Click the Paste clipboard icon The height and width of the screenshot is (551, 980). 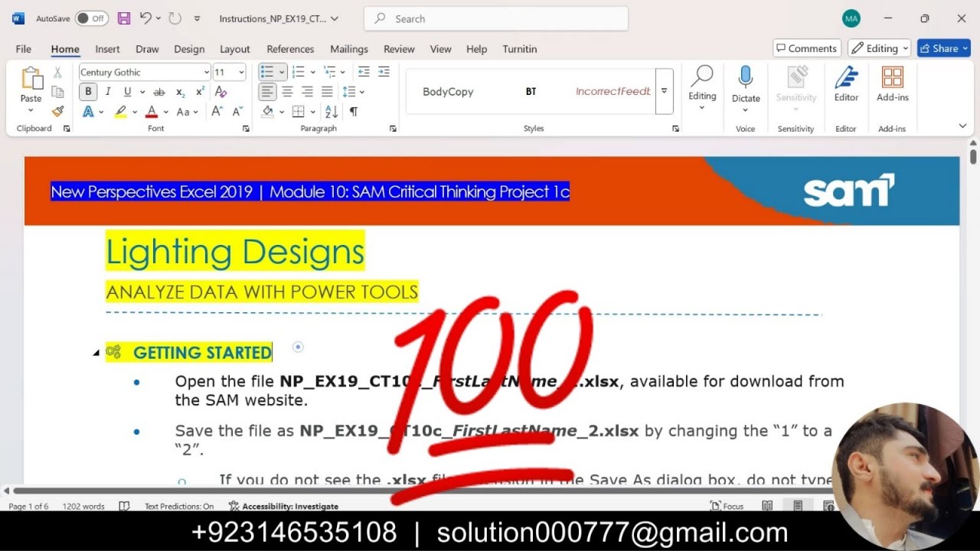[x=31, y=79]
